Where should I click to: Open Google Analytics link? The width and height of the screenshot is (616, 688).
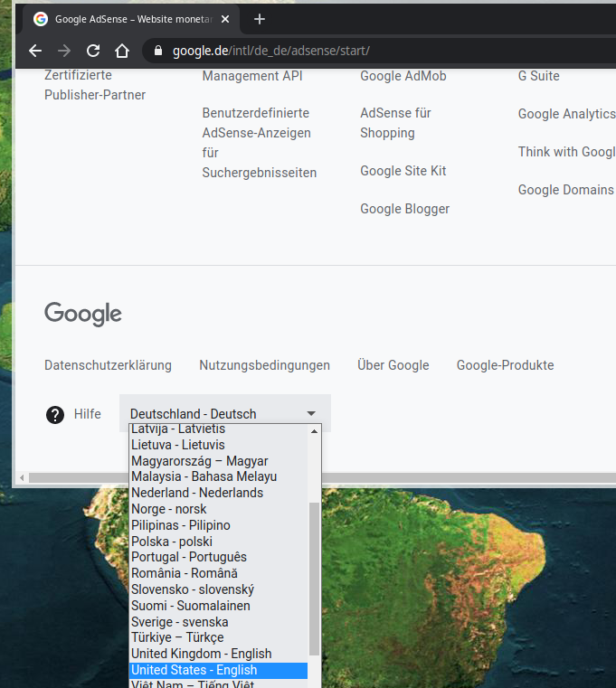click(567, 114)
